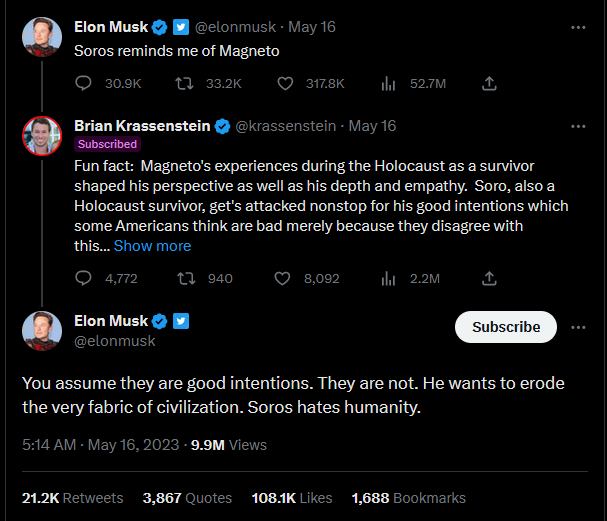The height and width of the screenshot is (521, 607).
Task: Subscribe to Elon Musk
Action: [x=506, y=327]
